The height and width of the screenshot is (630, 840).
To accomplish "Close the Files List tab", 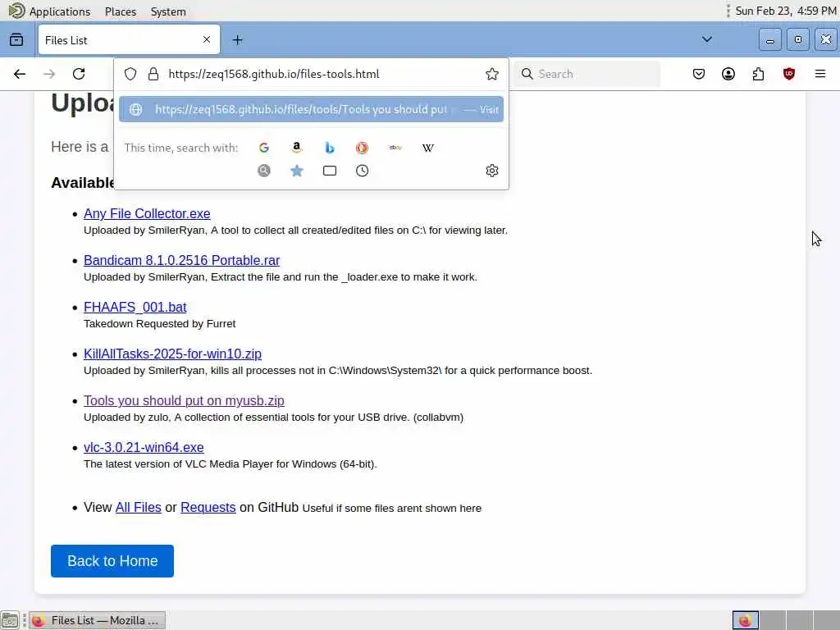I will [x=207, y=39].
